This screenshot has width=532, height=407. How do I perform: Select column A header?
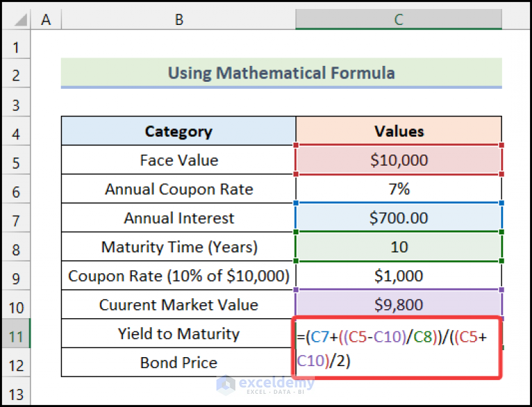46,19
